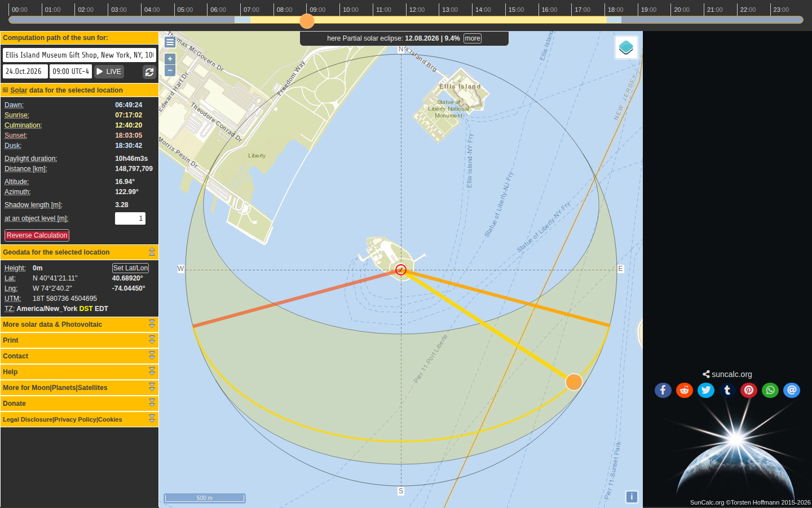Viewport: 812px width, 508px height.
Task: Zoom out on the map
Action: point(170,71)
